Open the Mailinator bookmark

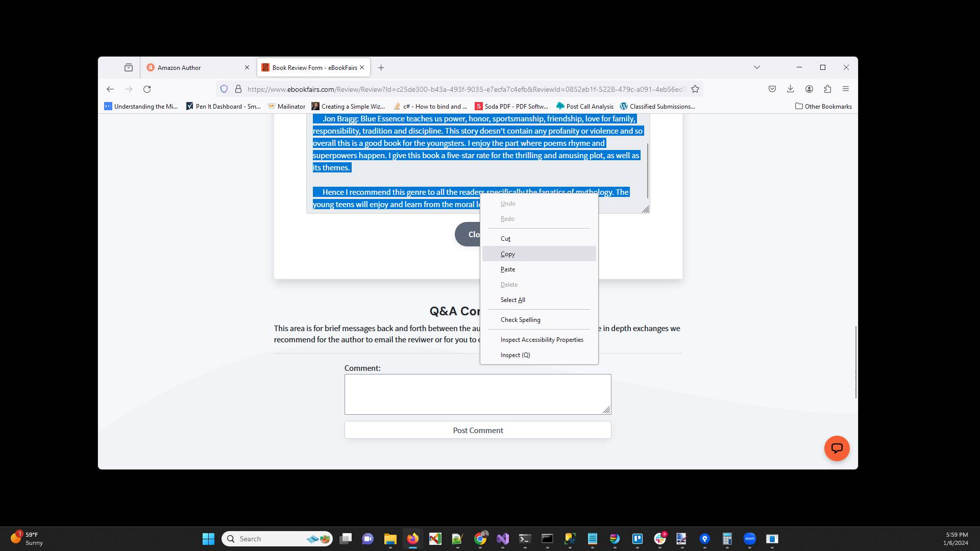pyautogui.click(x=287, y=106)
